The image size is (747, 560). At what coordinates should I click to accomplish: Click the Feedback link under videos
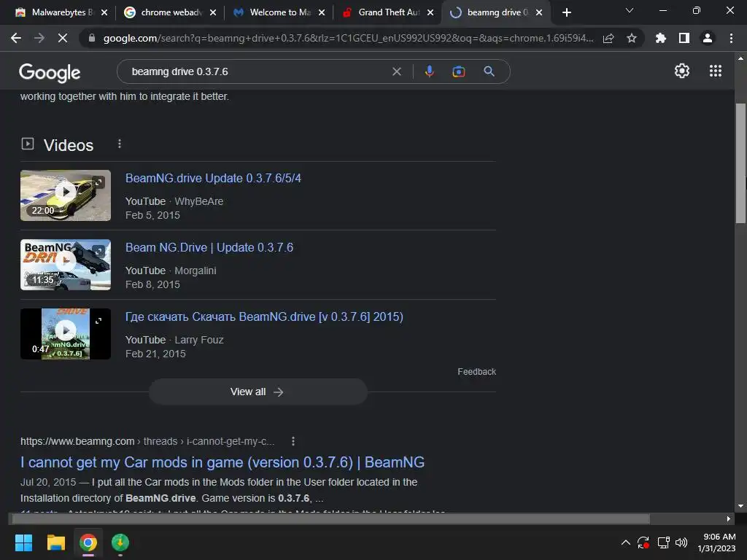pos(476,371)
